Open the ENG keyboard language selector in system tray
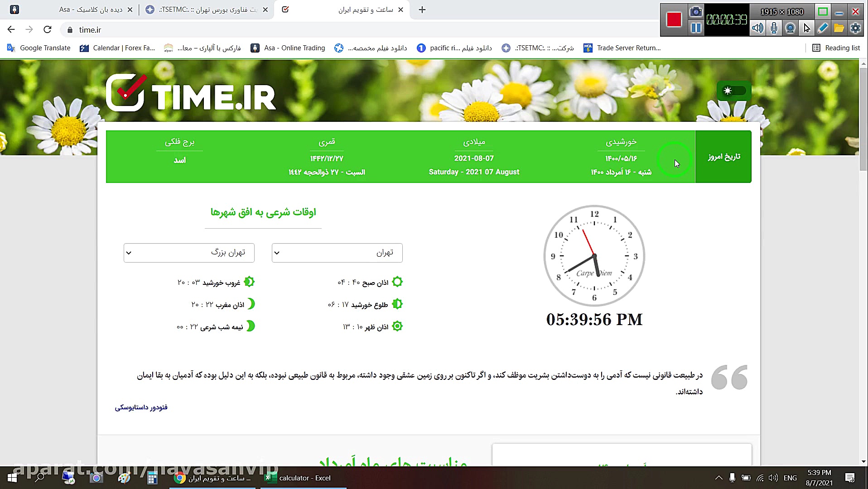The image size is (868, 489). [790, 478]
